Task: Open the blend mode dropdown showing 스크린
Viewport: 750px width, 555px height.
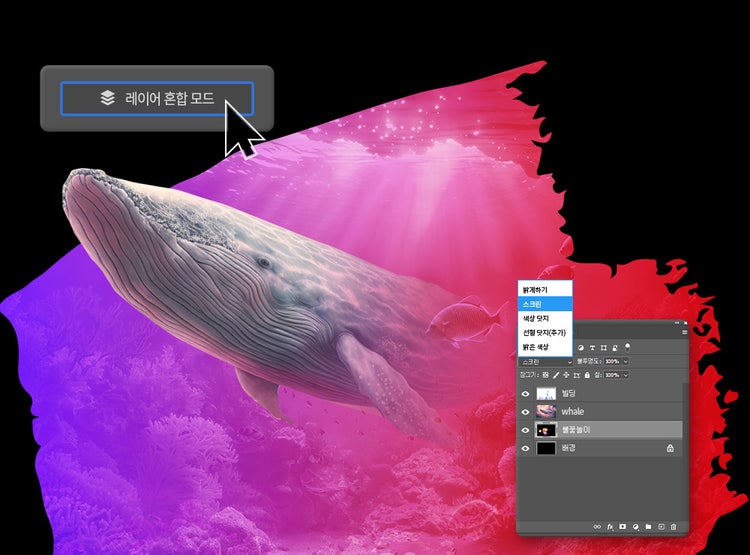Action: coord(546,362)
